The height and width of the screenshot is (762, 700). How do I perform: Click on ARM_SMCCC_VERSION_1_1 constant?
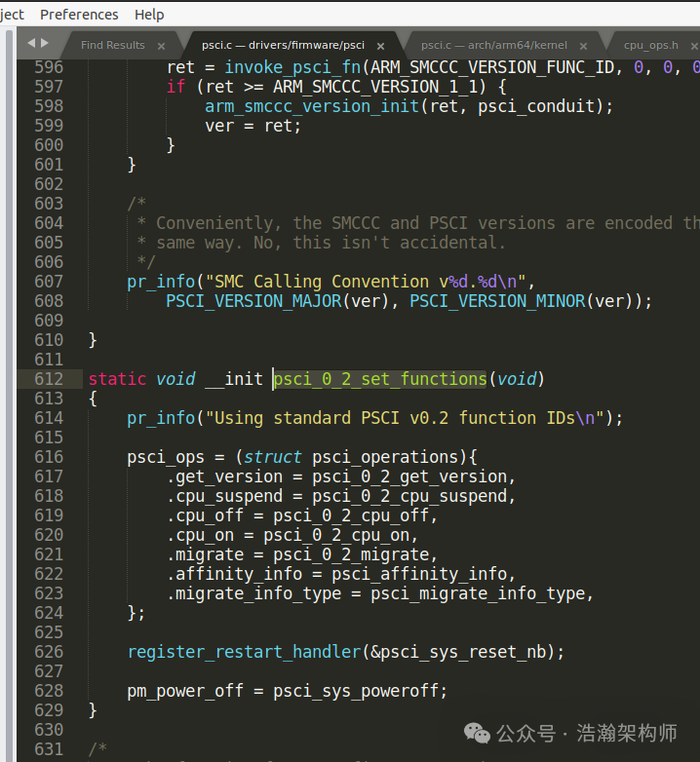(375, 87)
